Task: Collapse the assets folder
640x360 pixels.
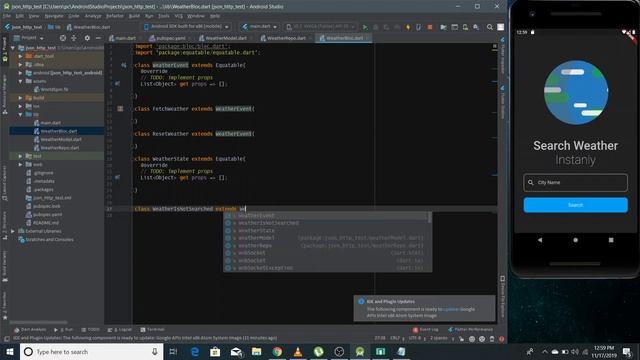Action: pyautogui.click(x=20, y=81)
